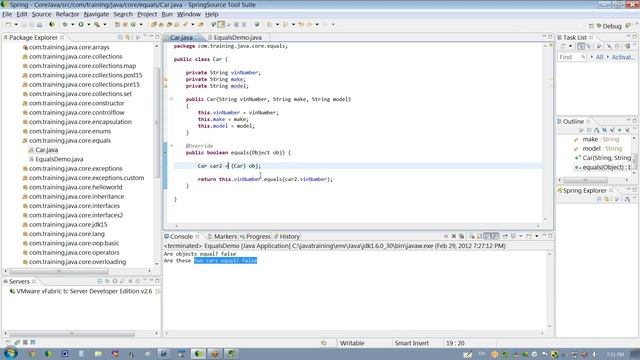
Task: Click the Smart Insert status bar entry
Action: 411,343
